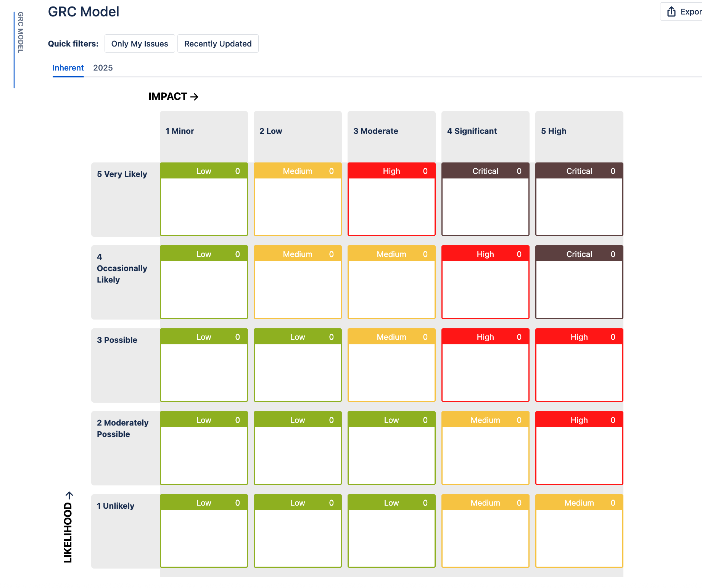Select Low cell for Moderately Possible, Moderate
The width and height of the screenshot is (702, 588).
pos(391,448)
